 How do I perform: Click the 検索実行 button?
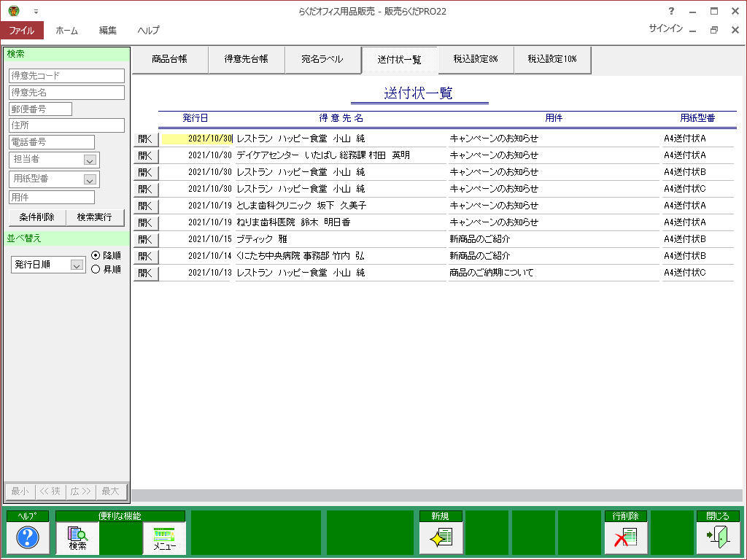(x=95, y=217)
